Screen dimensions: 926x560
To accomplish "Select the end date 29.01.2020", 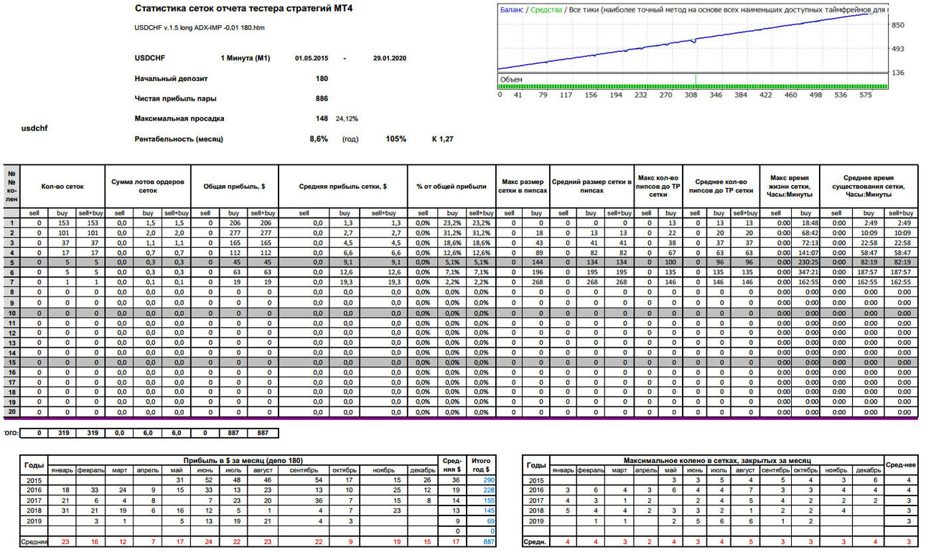I will (x=390, y=58).
